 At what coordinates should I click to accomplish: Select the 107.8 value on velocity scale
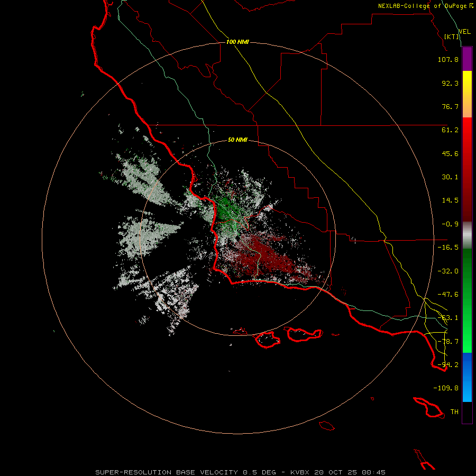click(x=448, y=59)
